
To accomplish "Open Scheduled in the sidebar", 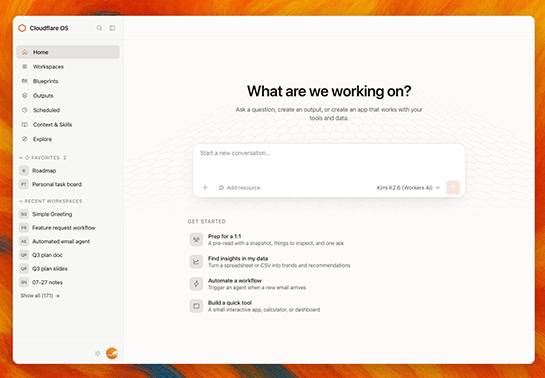I will point(68,110).
